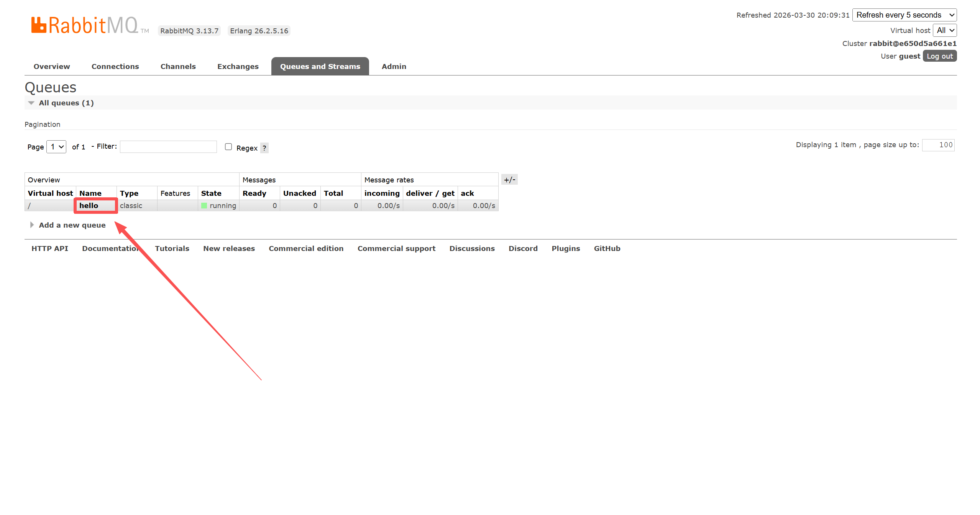Sort by the incoming rate column header
980x515 pixels.
click(x=382, y=193)
